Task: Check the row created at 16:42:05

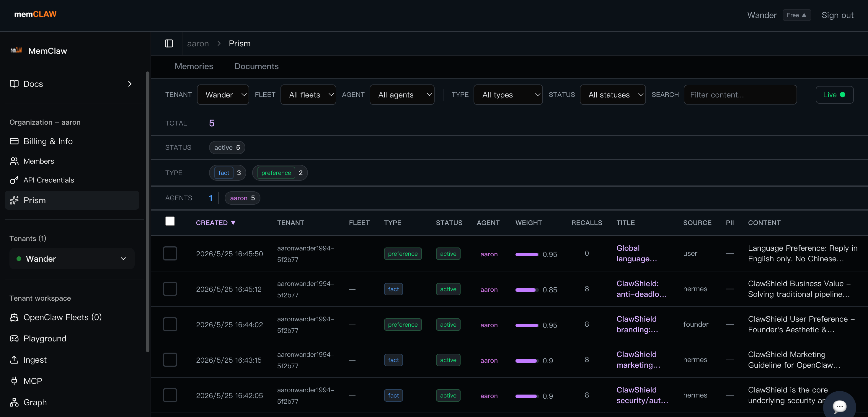Action: coord(170,395)
